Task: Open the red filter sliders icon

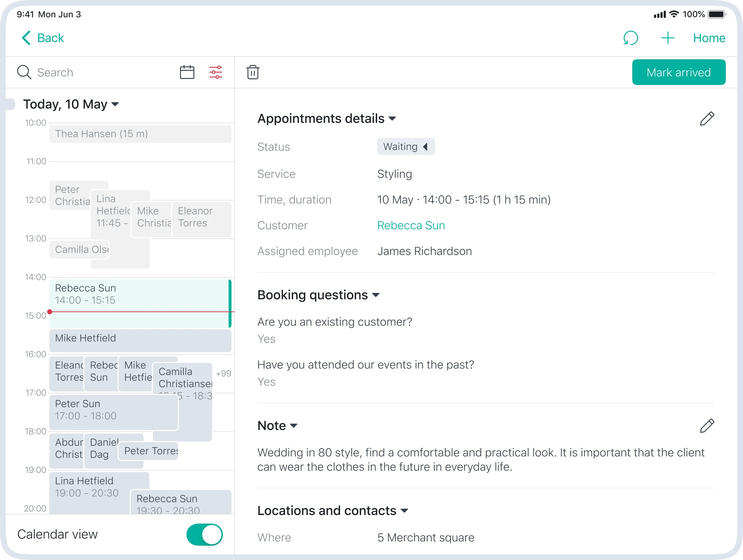Action: 216,72
